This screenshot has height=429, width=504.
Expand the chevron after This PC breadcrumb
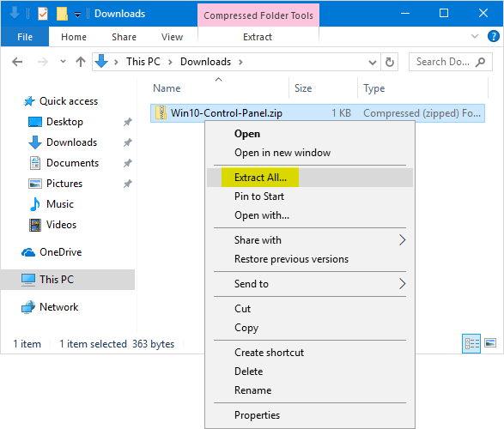(x=170, y=62)
